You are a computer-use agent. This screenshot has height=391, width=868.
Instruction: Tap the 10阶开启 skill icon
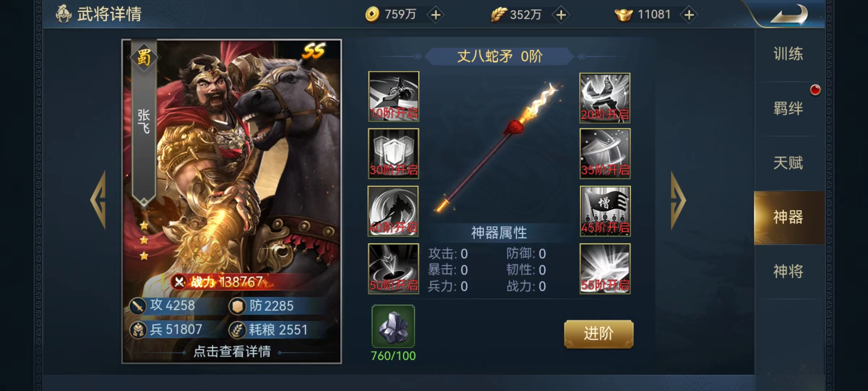coord(393,96)
